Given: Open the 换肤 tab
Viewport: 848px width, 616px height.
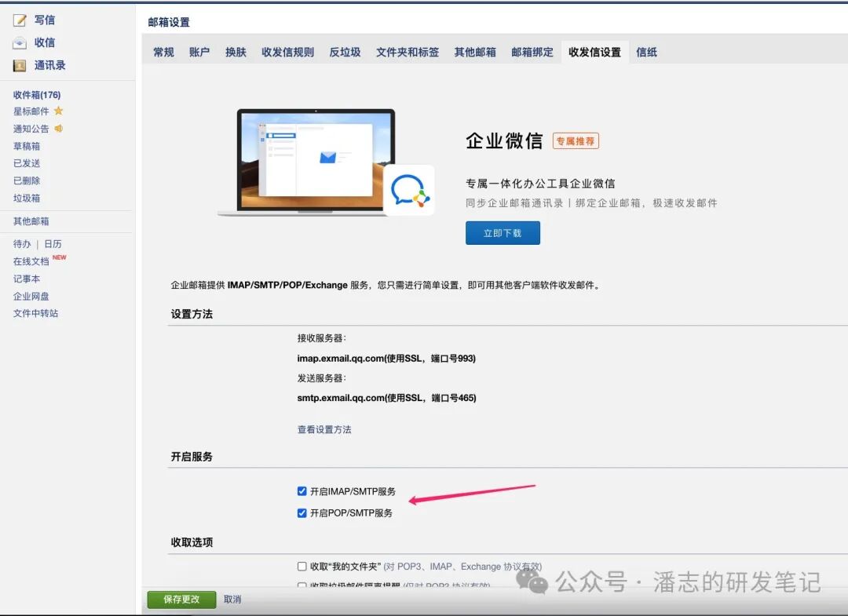Looking at the screenshot, I should 236,53.
